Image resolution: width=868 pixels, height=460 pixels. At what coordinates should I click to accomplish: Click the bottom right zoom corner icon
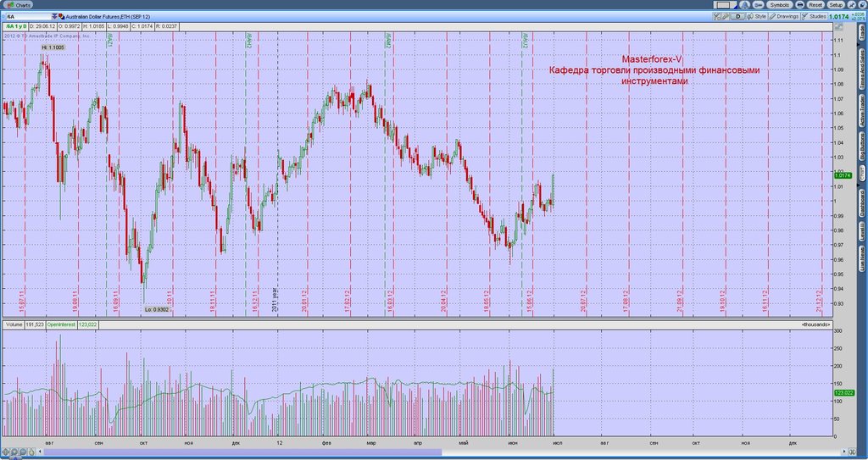pos(852,452)
